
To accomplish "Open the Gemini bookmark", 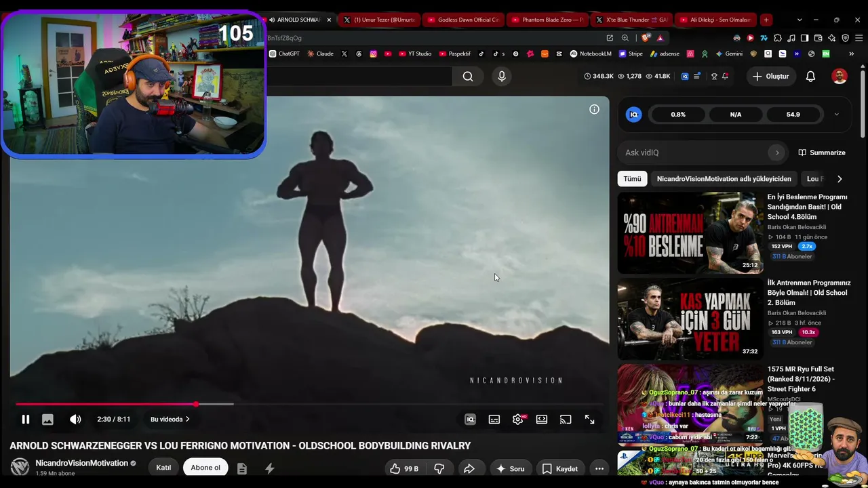I will click(x=729, y=54).
